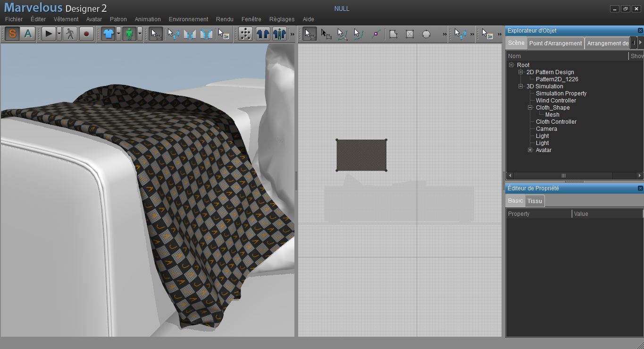Collapse the 3D Simulation node
This screenshot has width=644, height=349.
tap(521, 86)
